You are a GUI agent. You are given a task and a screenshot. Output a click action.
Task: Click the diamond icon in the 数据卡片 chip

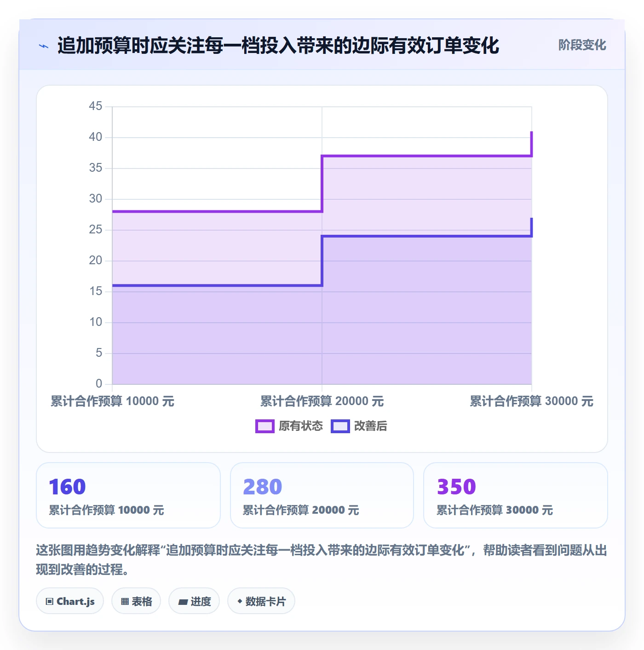coord(240,601)
